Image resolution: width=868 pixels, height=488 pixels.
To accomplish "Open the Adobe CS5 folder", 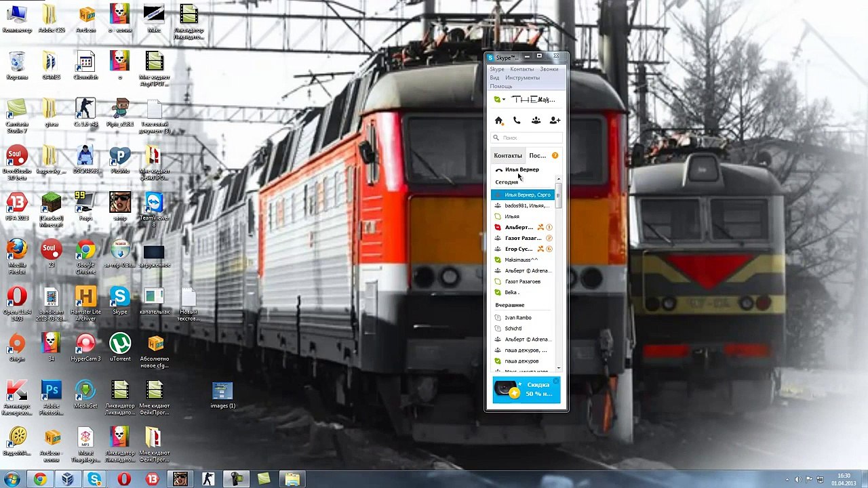I will click(x=51, y=20).
